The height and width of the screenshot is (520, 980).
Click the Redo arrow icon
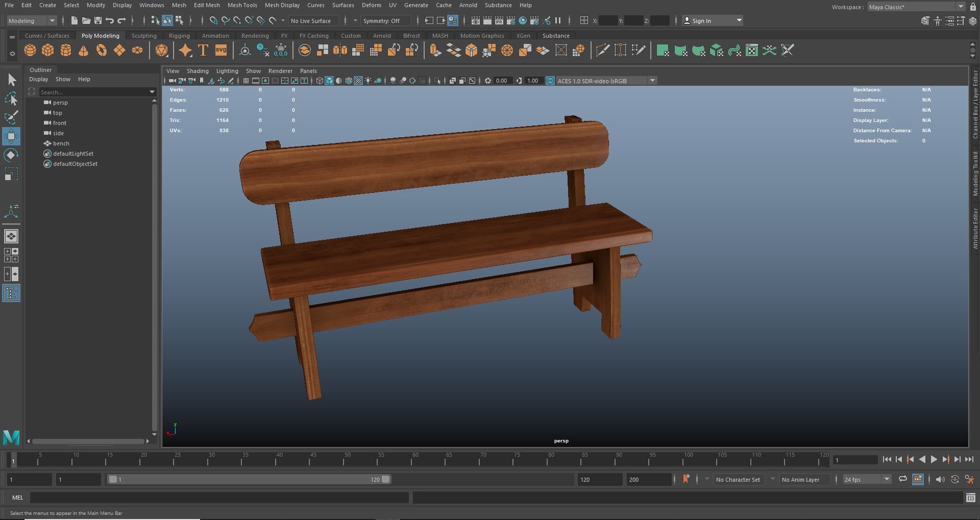pos(121,21)
